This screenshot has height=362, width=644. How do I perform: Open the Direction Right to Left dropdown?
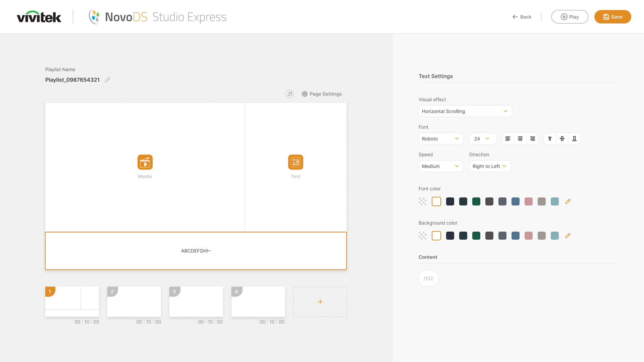click(x=490, y=166)
